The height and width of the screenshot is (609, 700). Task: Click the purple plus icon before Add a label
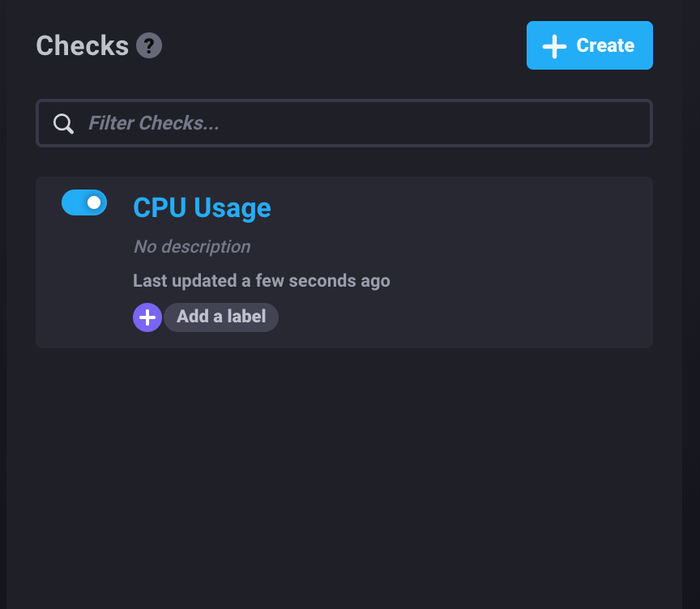tap(147, 317)
